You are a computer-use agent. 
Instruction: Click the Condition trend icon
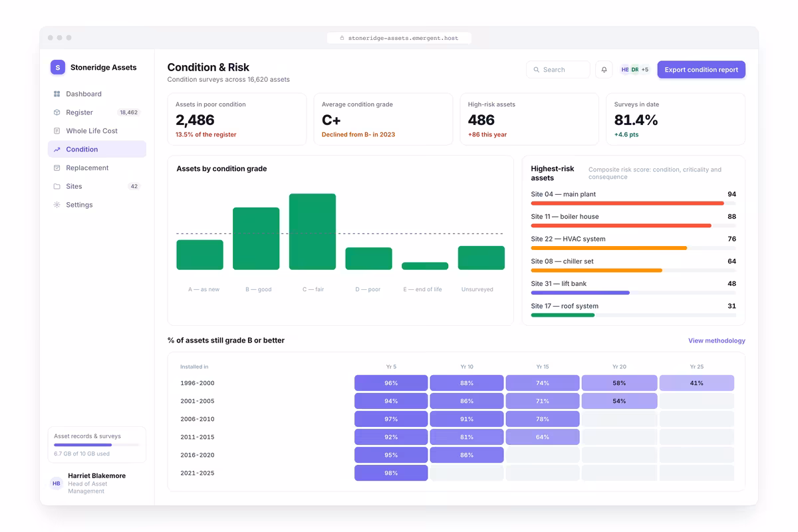[57, 150]
